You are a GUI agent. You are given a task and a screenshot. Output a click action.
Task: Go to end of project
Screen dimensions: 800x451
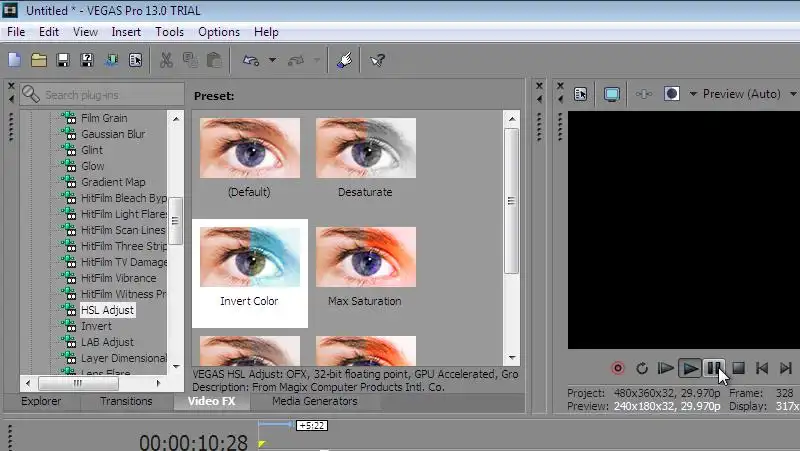[786, 368]
